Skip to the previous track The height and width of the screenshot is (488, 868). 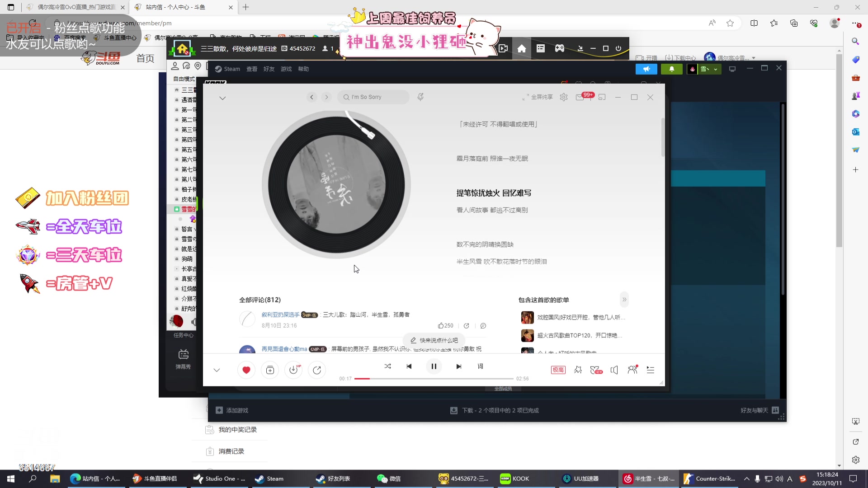(x=409, y=366)
